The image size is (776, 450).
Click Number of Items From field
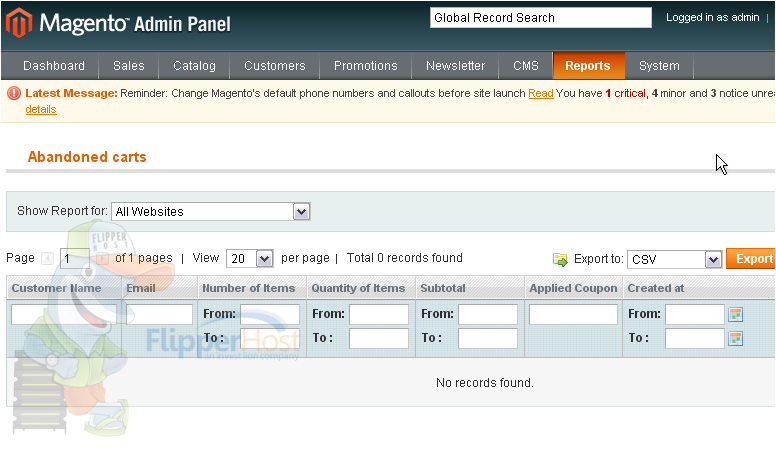270,314
